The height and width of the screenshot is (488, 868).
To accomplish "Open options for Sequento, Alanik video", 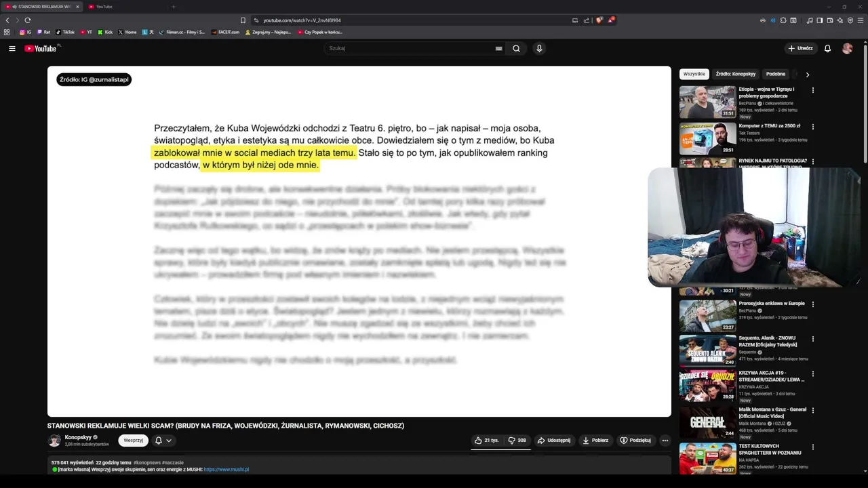I will [812, 339].
